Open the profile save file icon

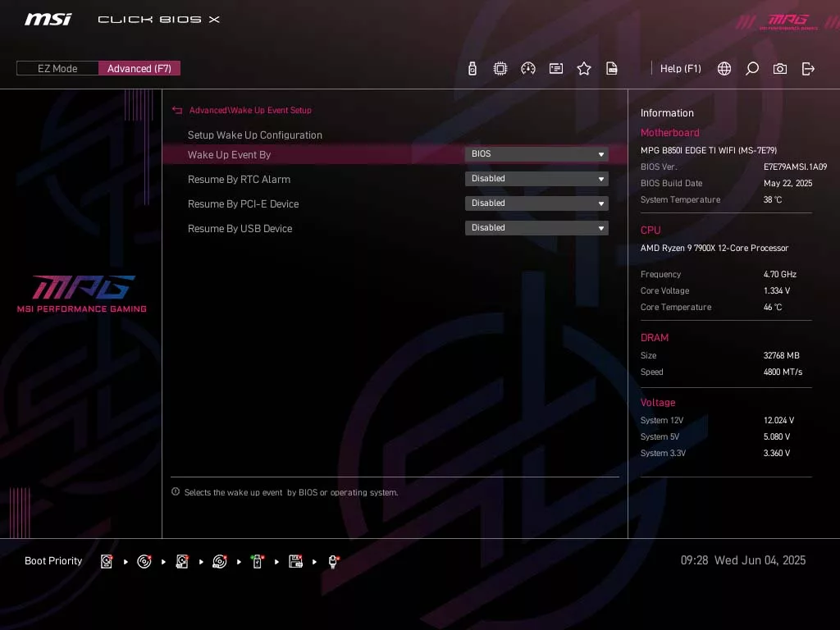pos(612,69)
